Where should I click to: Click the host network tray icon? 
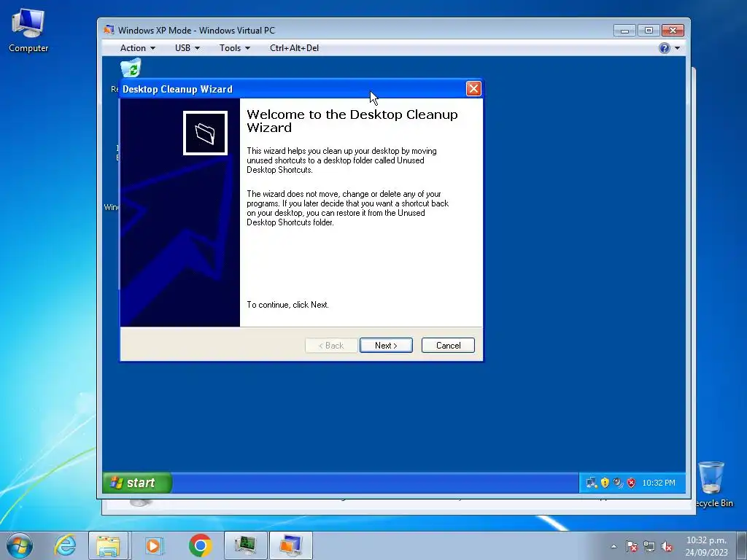pyautogui.click(x=649, y=547)
